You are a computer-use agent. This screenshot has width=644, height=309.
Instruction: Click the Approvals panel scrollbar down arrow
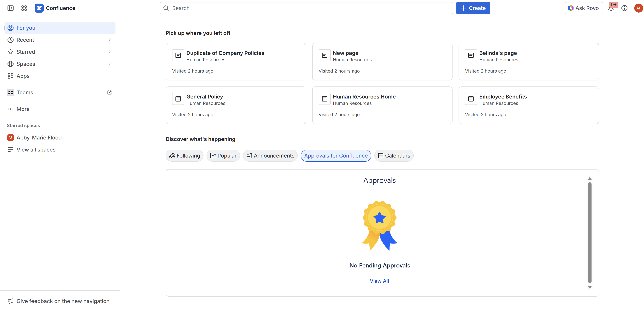coord(589,287)
